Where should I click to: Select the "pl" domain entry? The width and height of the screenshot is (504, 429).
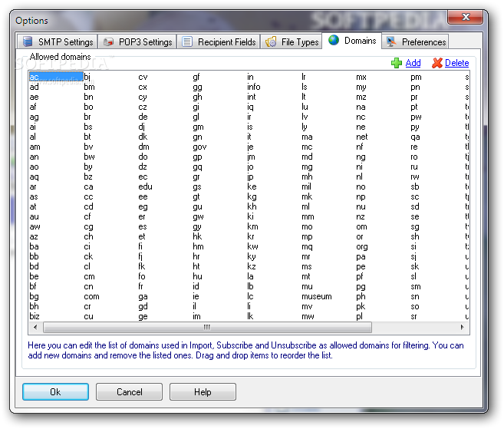coord(359,316)
